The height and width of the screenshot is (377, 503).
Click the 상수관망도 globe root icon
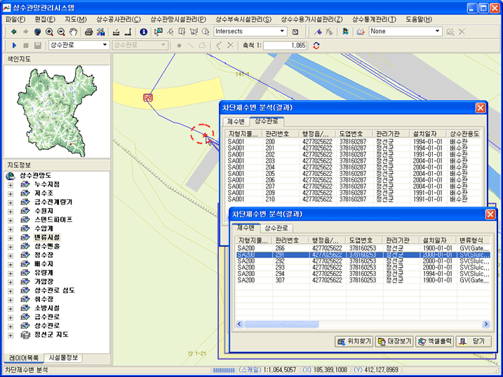(x=11, y=176)
